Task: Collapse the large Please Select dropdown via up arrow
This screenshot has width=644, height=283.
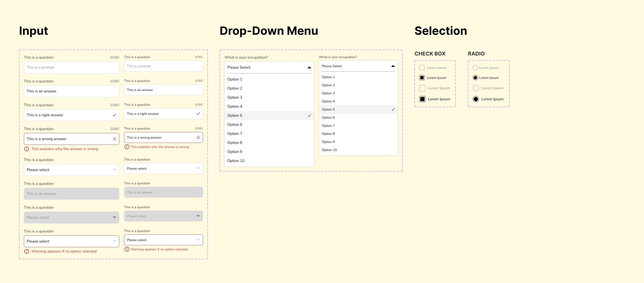Action: click(309, 67)
